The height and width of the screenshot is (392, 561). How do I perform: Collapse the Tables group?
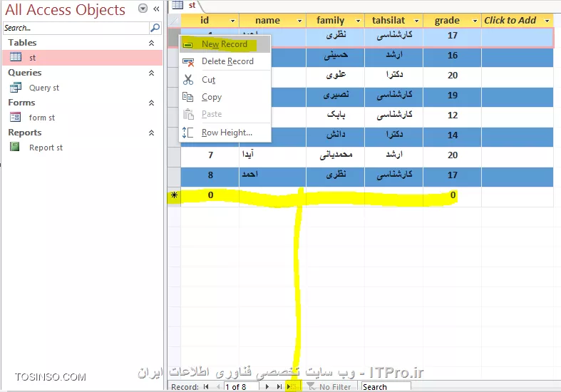tap(151, 43)
